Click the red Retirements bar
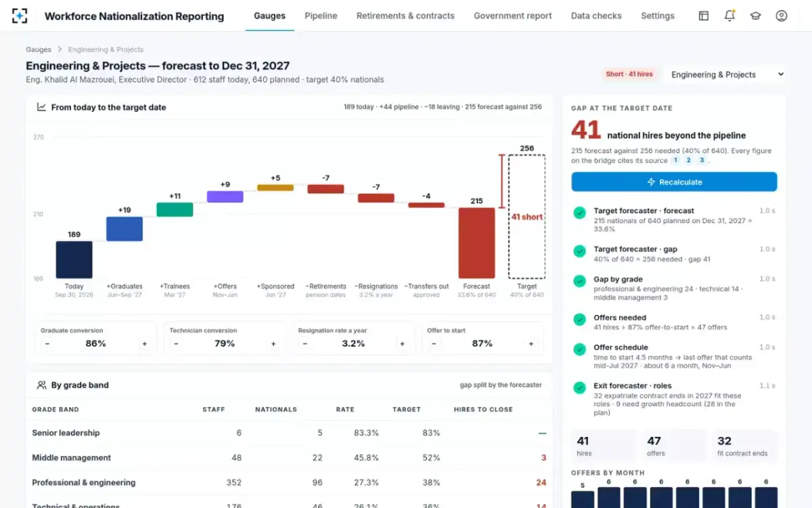Image resolution: width=812 pixels, height=508 pixels. coord(325,189)
